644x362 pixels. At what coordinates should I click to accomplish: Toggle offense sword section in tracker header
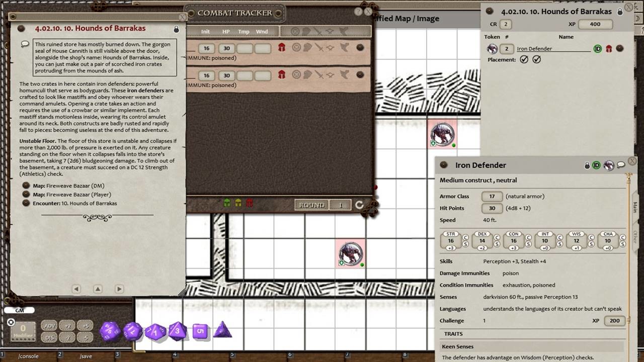318,32
